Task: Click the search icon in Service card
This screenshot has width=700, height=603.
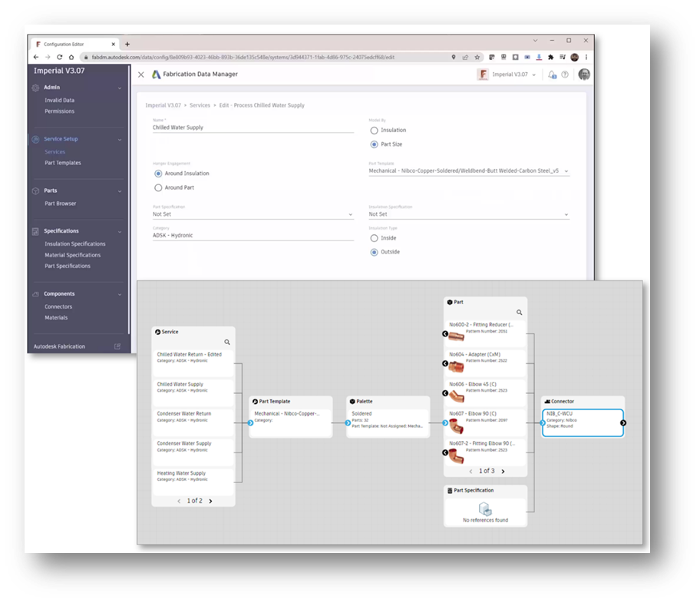Action: 227,342
